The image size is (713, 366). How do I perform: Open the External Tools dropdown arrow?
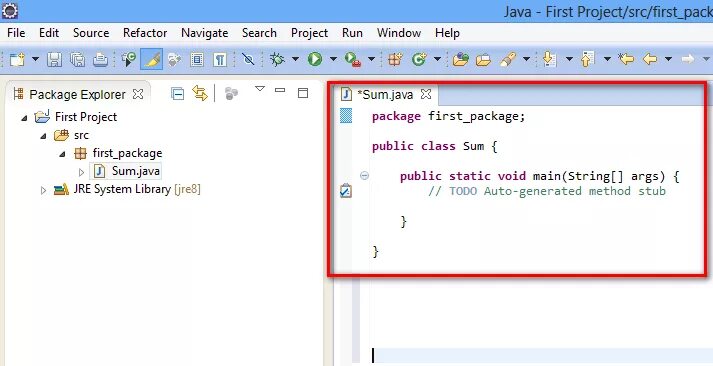click(x=372, y=60)
